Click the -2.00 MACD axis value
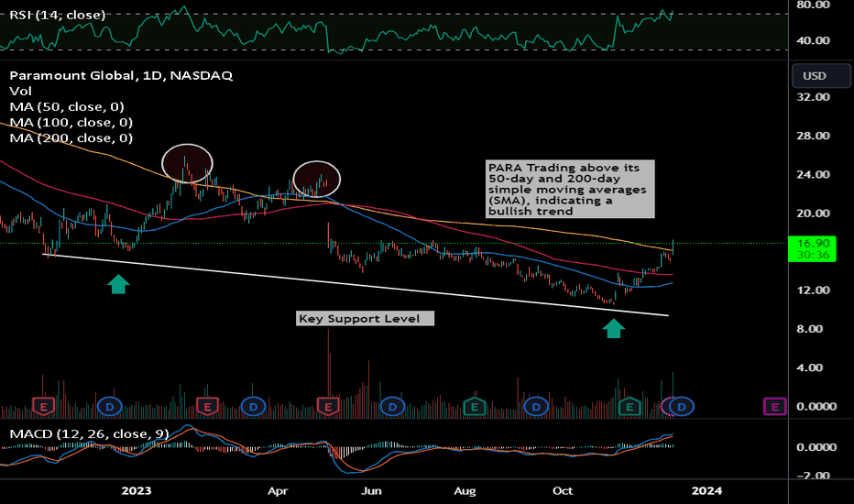The width and height of the screenshot is (854, 504). 813,476
